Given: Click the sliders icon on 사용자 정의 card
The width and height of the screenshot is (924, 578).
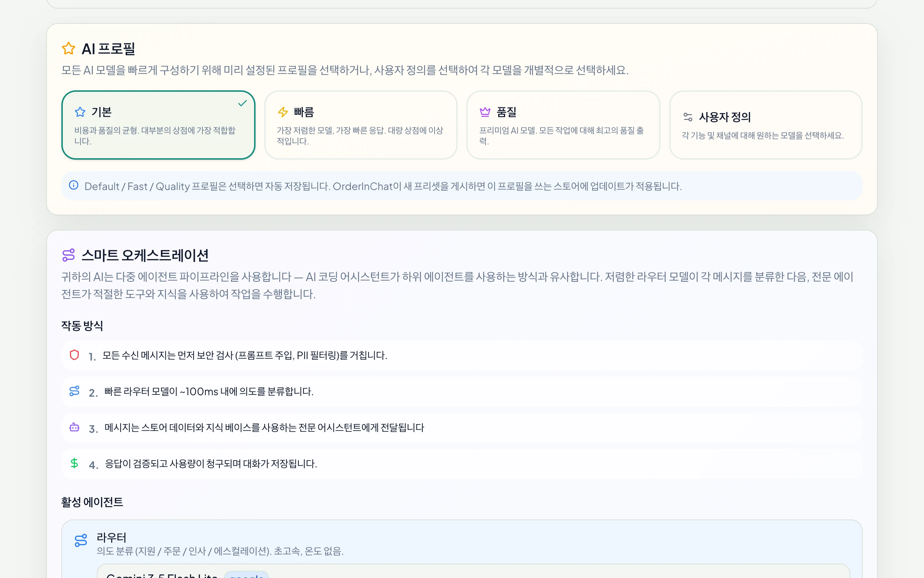Looking at the screenshot, I should pos(688,117).
